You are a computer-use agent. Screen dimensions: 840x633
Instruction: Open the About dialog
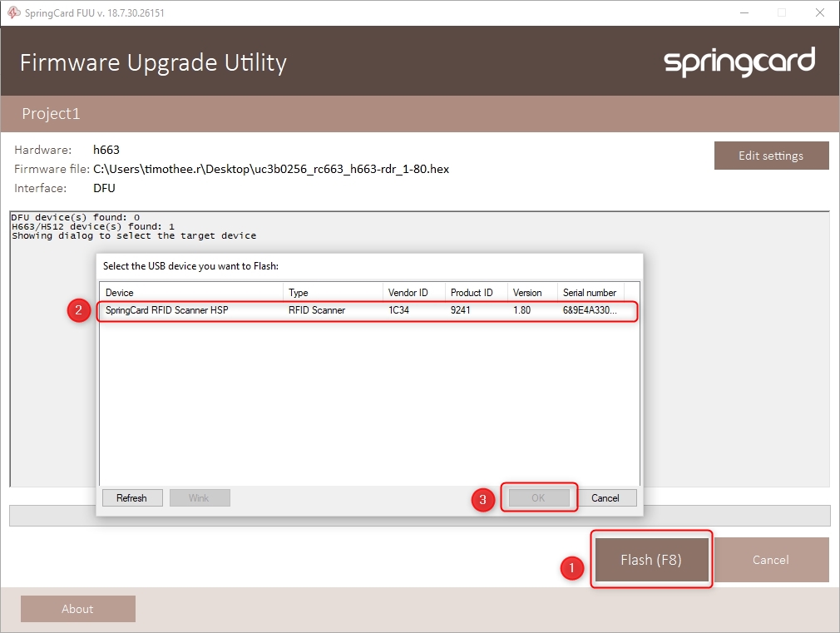point(77,609)
